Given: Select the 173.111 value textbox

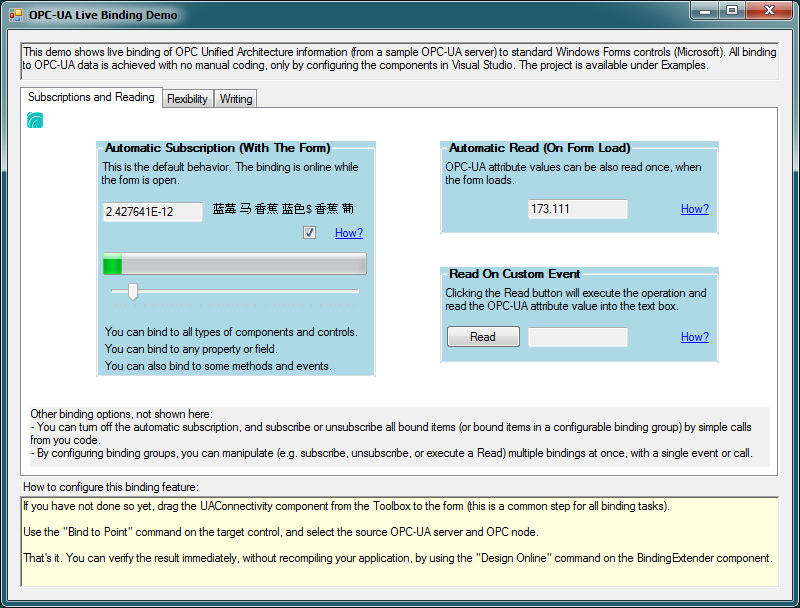Looking at the screenshot, I should 578,209.
